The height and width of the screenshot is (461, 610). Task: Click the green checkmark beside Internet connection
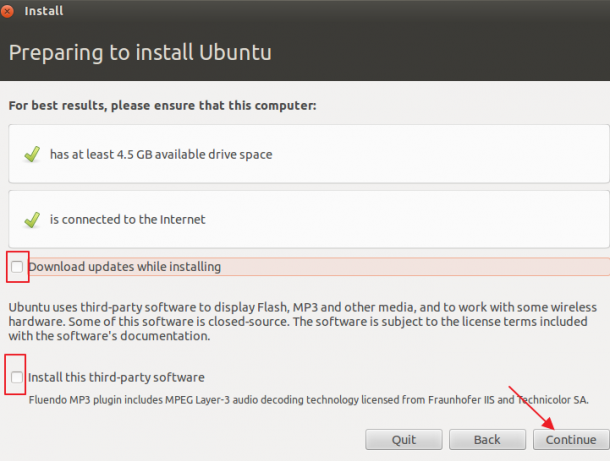32,220
